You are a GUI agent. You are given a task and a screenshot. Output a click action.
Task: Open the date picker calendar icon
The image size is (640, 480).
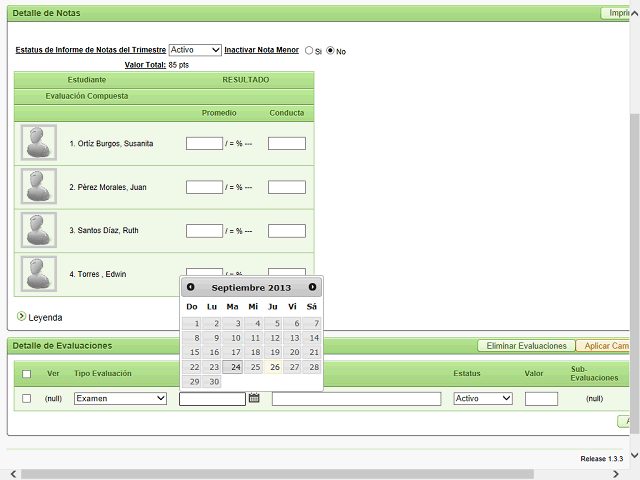(254, 398)
